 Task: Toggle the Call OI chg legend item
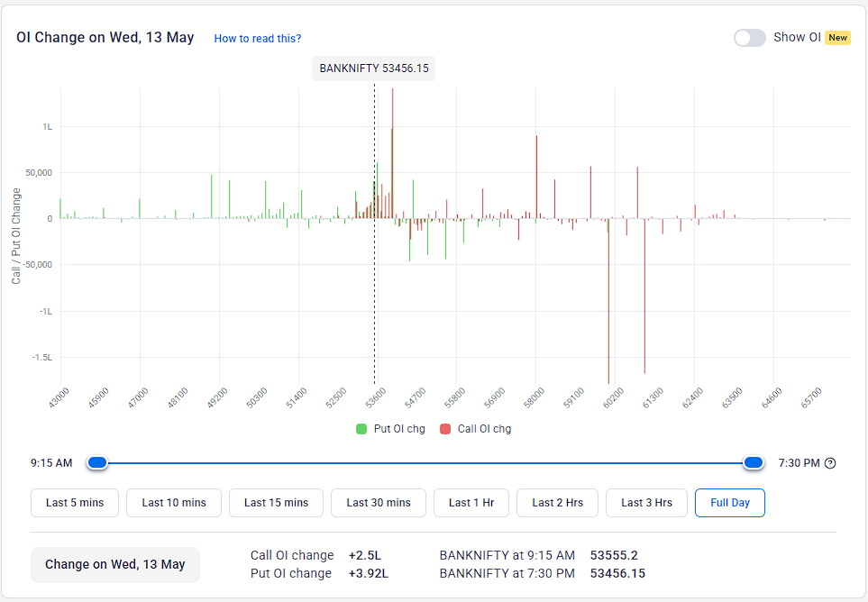(x=476, y=429)
